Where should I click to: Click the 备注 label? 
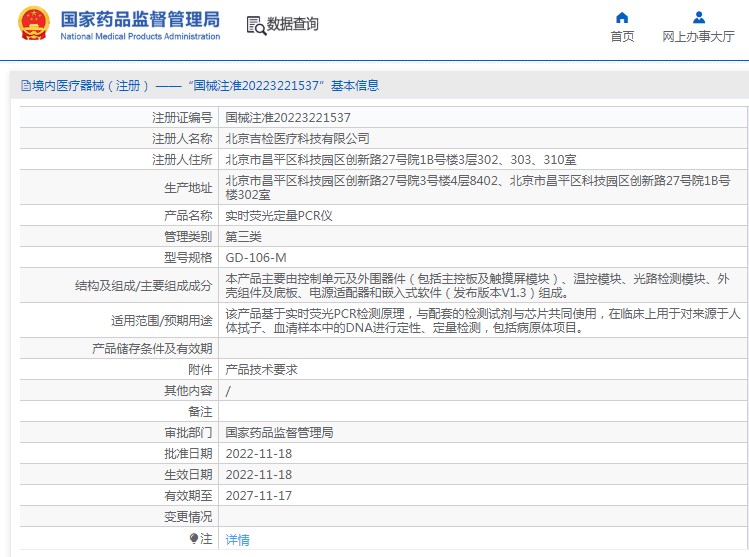click(x=200, y=412)
